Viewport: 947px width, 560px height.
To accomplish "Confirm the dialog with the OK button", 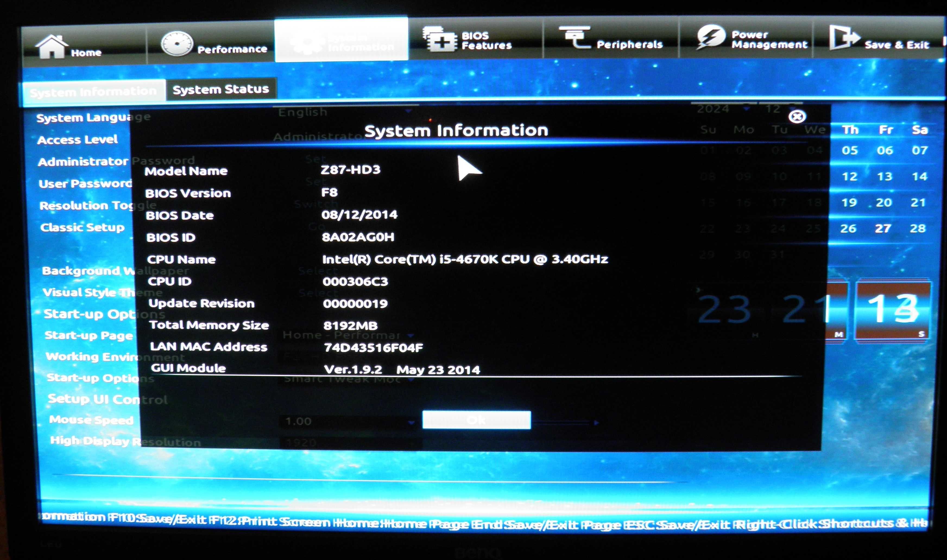I will (476, 420).
